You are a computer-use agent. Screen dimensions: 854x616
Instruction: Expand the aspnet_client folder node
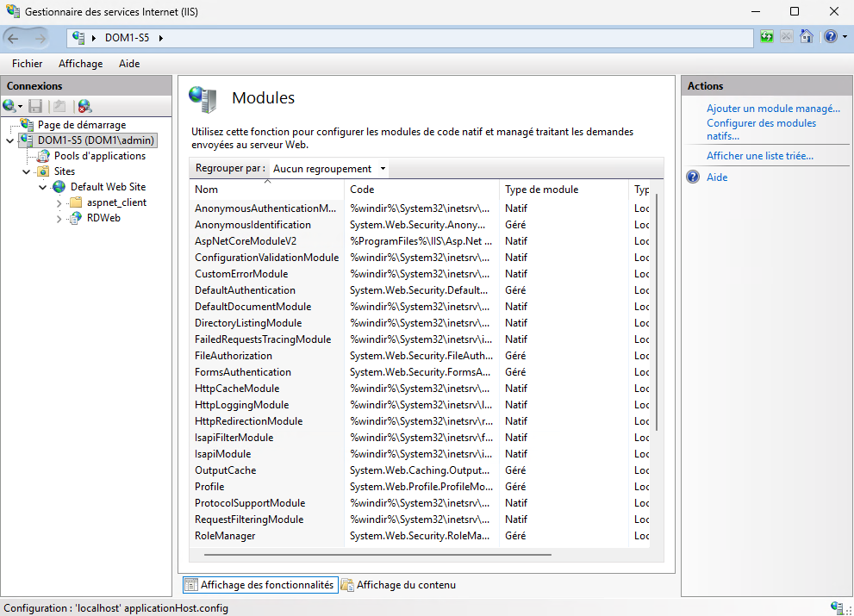(59, 203)
